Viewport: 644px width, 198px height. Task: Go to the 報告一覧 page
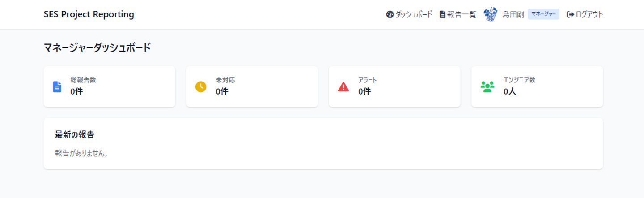(x=462, y=14)
